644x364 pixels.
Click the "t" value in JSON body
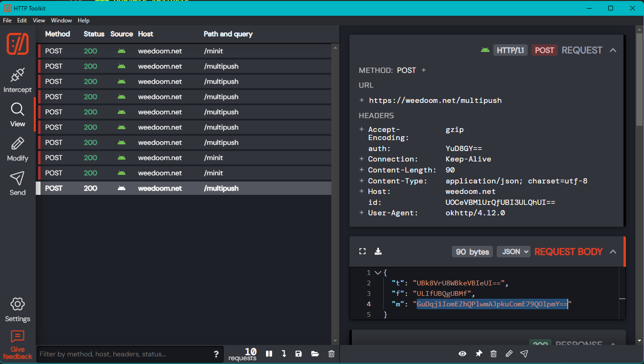point(459,283)
